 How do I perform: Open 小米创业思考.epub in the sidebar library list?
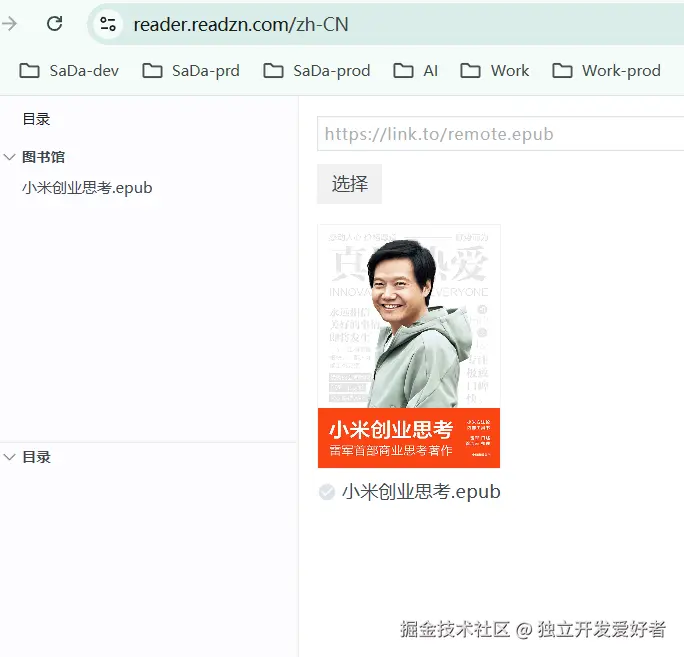[87, 188]
